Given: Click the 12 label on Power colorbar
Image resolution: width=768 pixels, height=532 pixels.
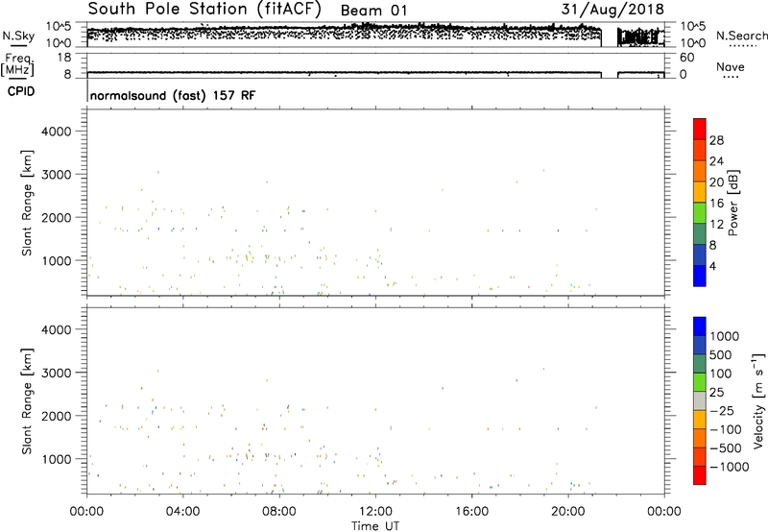Looking at the screenshot, I should point(716,225).
